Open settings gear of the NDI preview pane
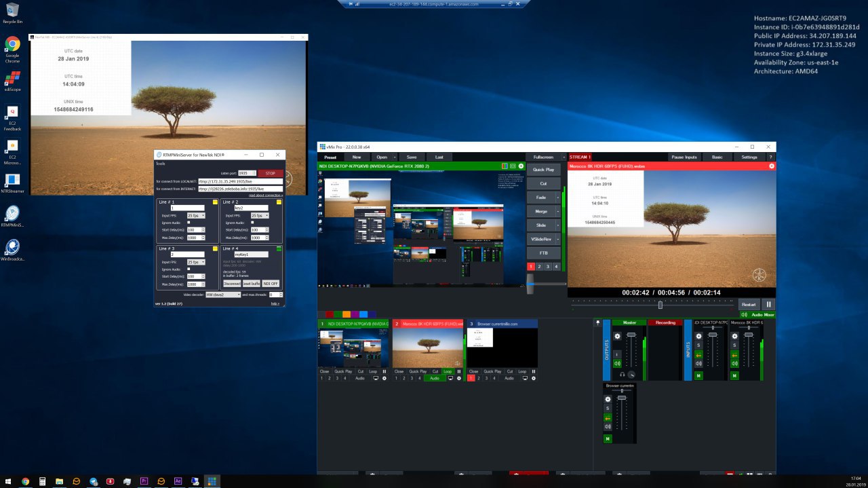 tap(521, 166)
